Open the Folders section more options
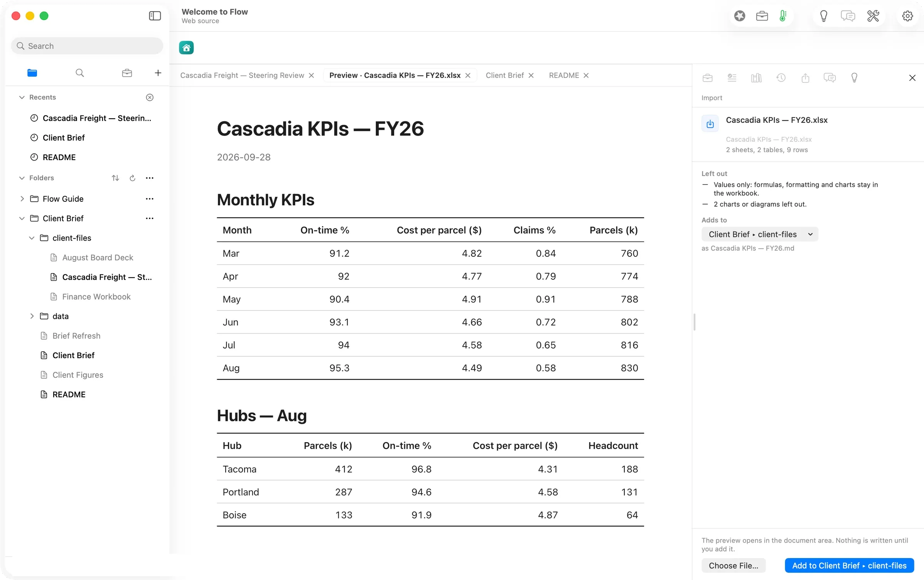Screen dimensions: 924x580 (150, 178)
